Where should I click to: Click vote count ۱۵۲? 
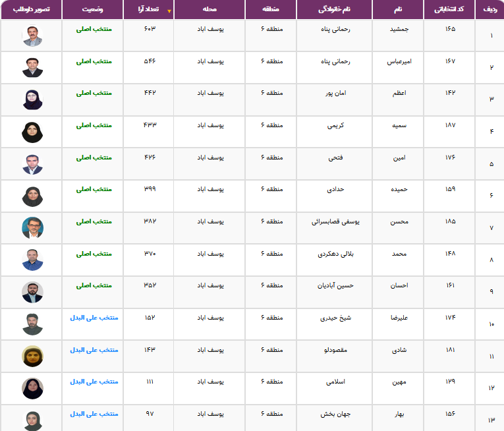tap(150, 317)
